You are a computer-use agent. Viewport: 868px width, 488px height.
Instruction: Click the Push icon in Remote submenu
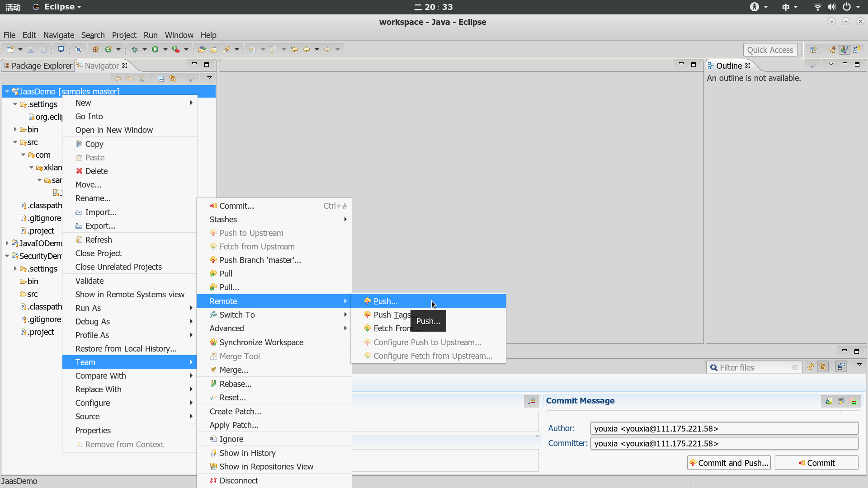pos(368,301)
